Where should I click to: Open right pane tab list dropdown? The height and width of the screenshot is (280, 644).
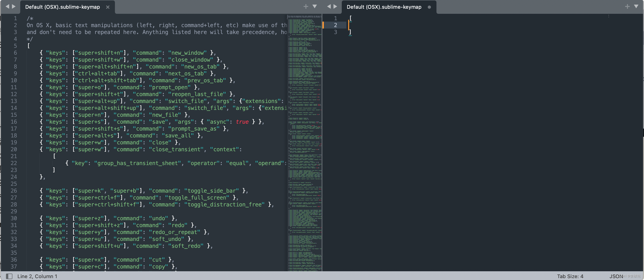click(636, 7)
